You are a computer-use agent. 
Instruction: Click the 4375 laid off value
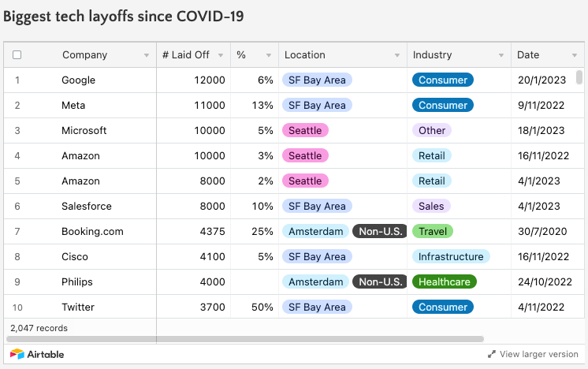[212, 231]
